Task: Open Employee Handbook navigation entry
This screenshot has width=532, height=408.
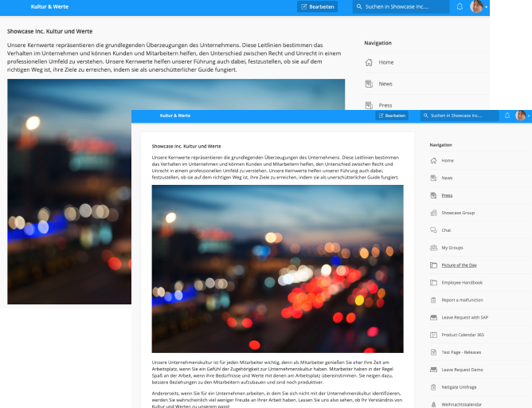Action: [x=462, y=282]
